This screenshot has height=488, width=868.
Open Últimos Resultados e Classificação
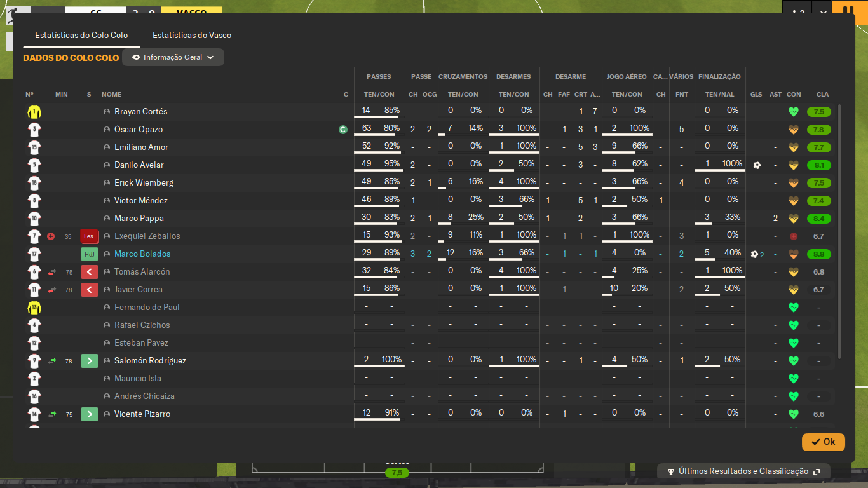click(743, 471)
